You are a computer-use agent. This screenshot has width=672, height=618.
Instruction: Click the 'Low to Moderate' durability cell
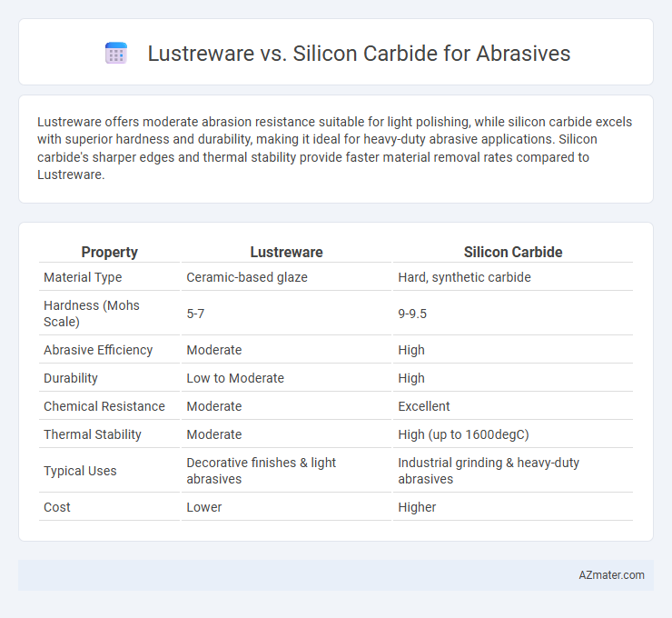click(235, 378)
